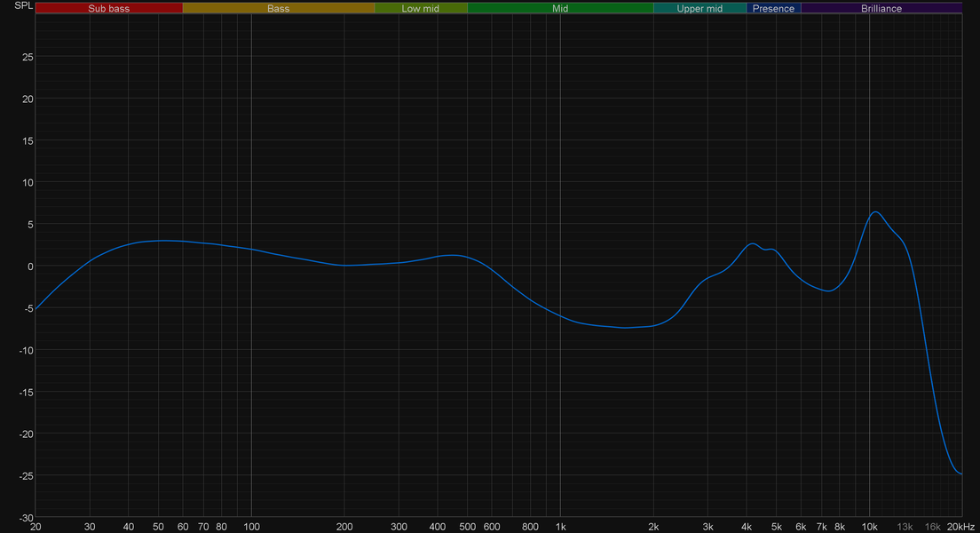Select the Mid frequency band
This screenshot has width=980, height=533.
560,8
